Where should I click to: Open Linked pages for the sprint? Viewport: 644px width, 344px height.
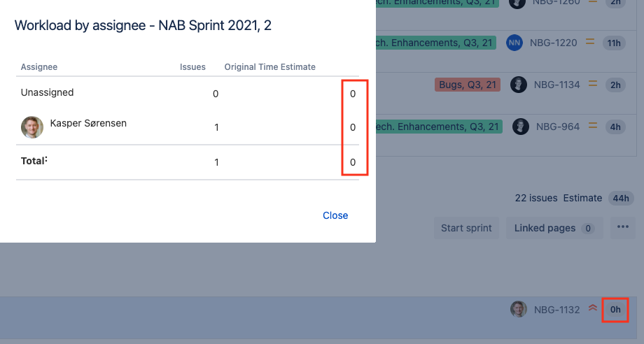pos(554,228)
